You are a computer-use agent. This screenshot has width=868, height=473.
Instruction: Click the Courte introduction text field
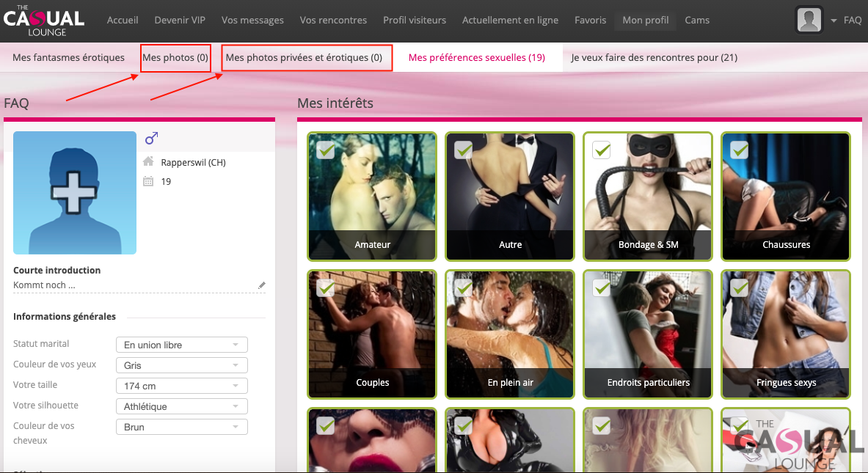(x=139, y=285)
